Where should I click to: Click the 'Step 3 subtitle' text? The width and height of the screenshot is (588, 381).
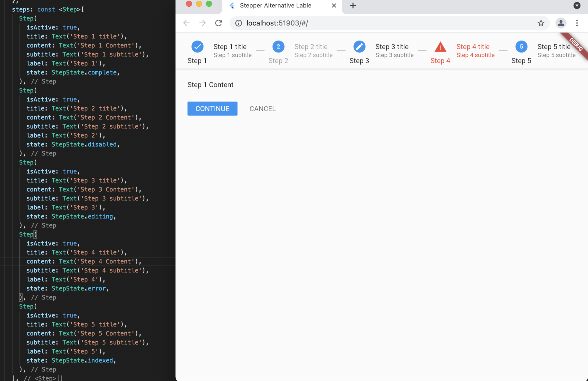(394, 55)
